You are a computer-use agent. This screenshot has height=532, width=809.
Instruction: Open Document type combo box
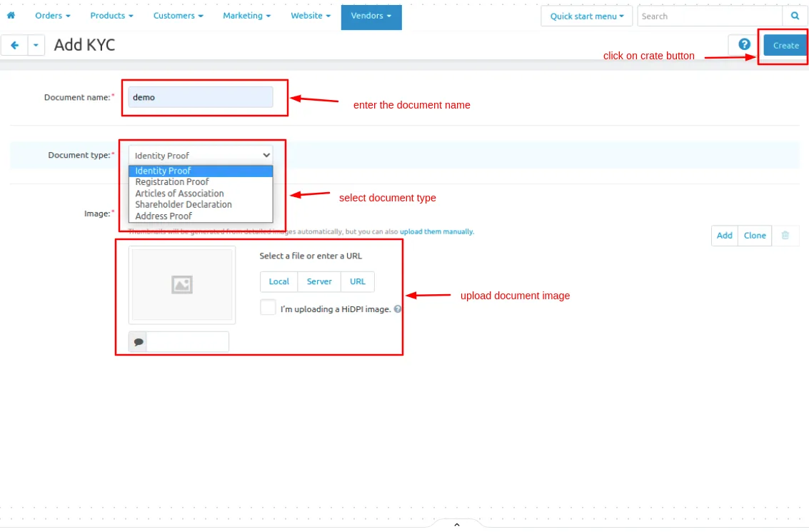pos(201,156)
